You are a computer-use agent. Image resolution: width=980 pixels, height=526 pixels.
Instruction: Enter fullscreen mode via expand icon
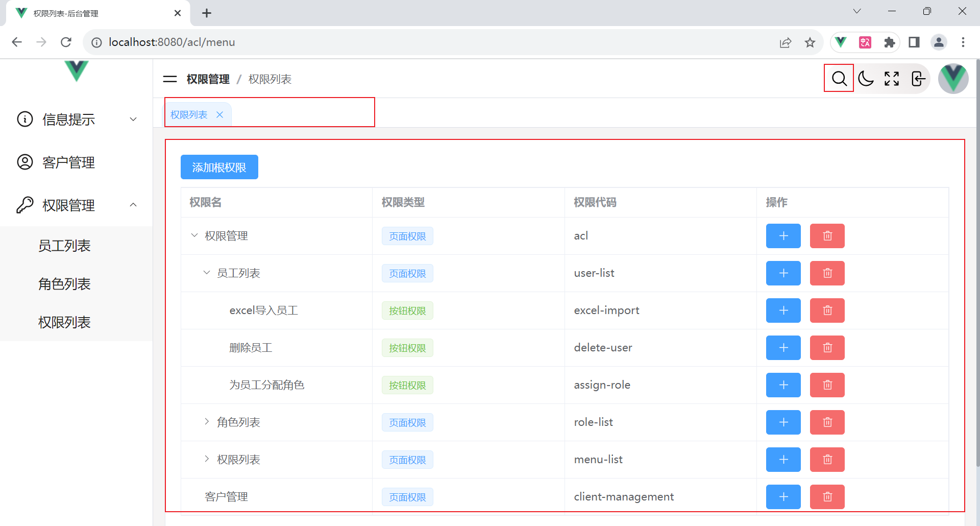(x=892, y=79)
